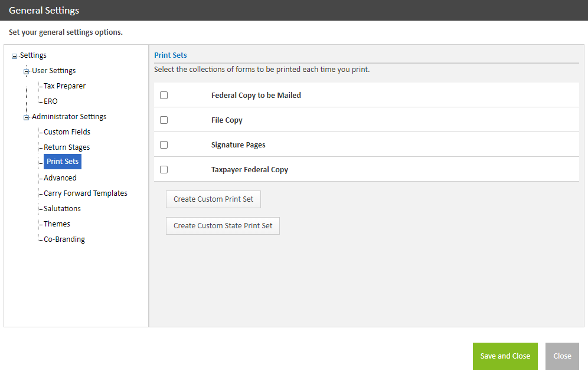Enable the Federal Copy to be Mailed checkbox

tap(164, 95)
